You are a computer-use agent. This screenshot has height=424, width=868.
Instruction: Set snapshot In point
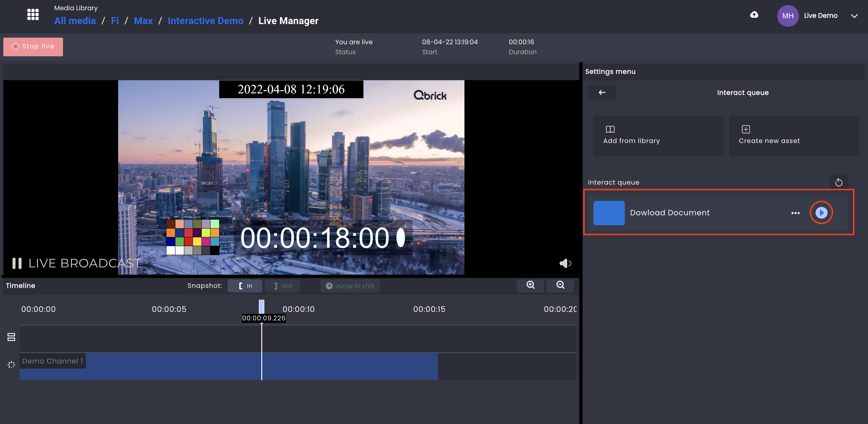point(245,285)
